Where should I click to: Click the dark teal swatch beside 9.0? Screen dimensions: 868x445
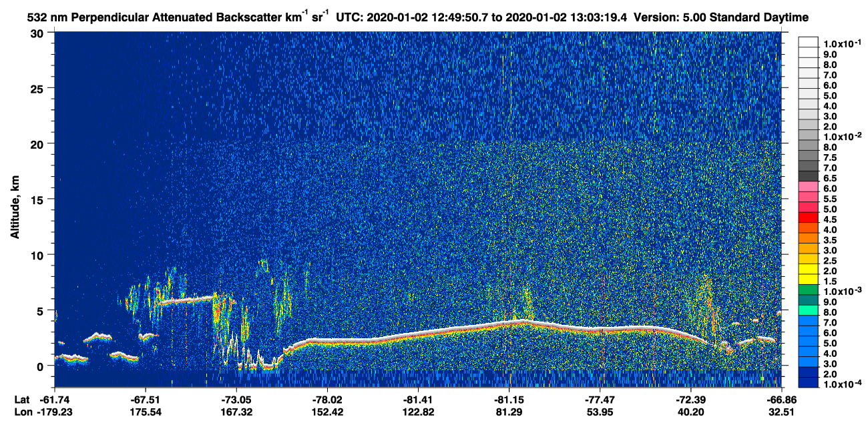point(809,300)
